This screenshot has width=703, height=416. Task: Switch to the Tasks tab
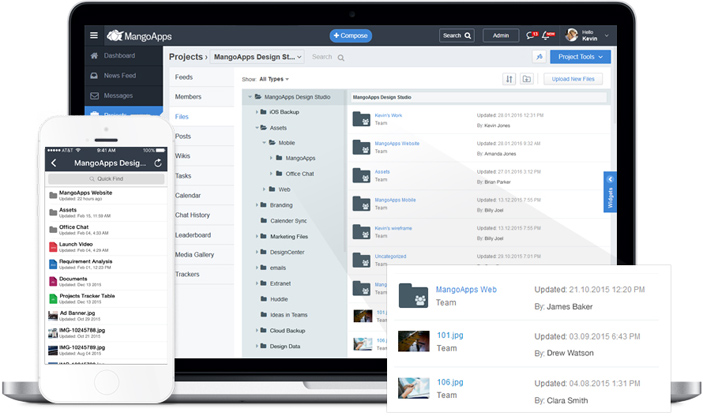(183, 176)
